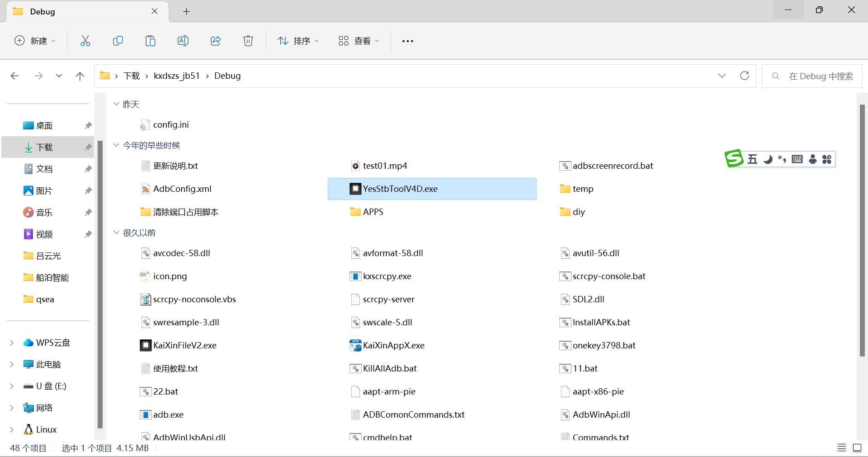Image resolution: width=868 pixels, height=457 pixels.
Task: Switch to large thumbnails view icon
Action: point(857,448)
